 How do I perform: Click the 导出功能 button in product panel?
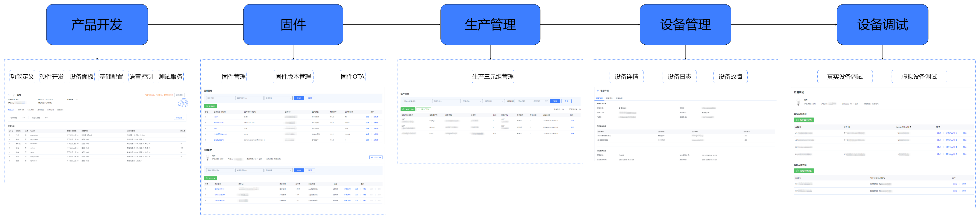click(179, 118)
